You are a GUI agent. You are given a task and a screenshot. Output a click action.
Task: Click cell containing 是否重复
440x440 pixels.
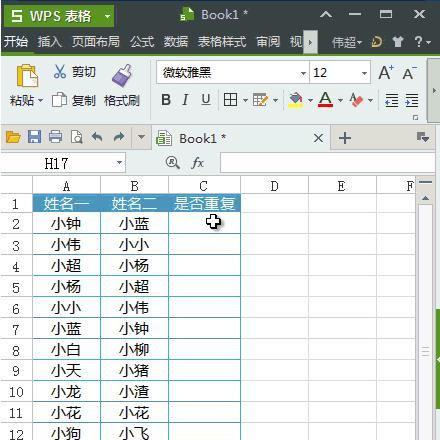[x=204, y=203]
